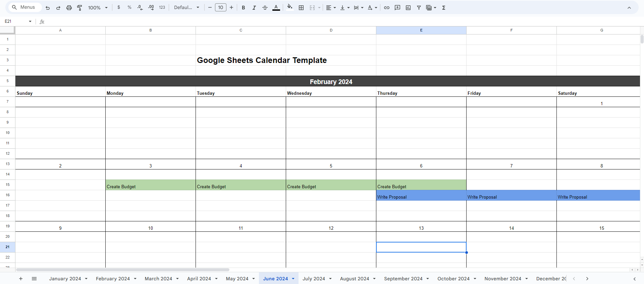
Task: Open the all sheets list
Action: click(x=34, y=279)
